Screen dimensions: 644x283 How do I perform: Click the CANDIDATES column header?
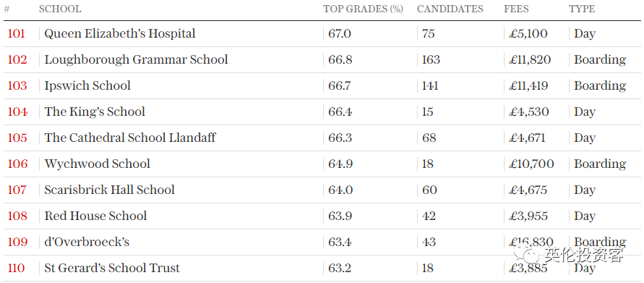click(450, 9)
